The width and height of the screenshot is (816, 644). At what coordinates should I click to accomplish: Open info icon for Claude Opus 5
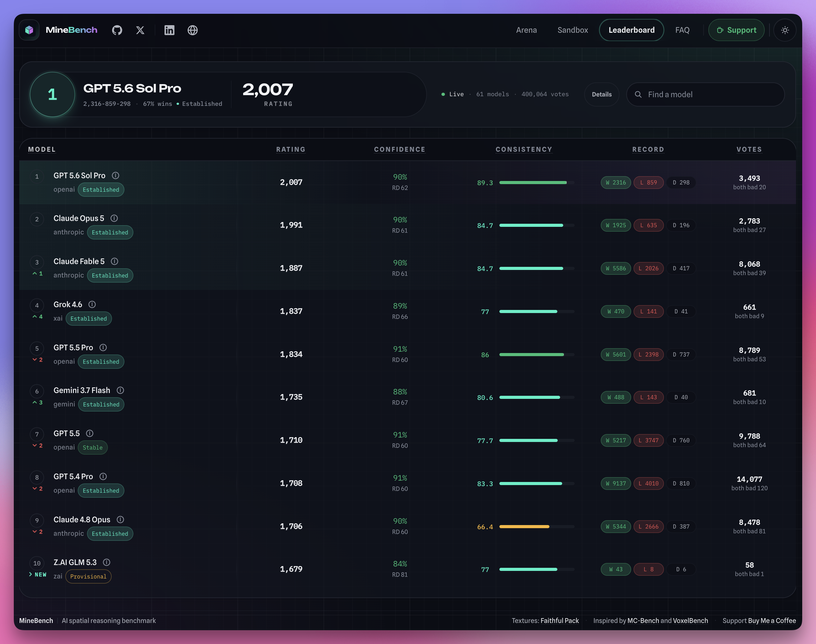point(114,218)
